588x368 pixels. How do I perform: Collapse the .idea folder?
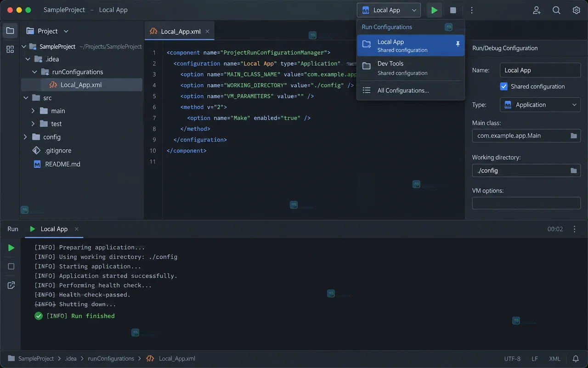[28, 59]
